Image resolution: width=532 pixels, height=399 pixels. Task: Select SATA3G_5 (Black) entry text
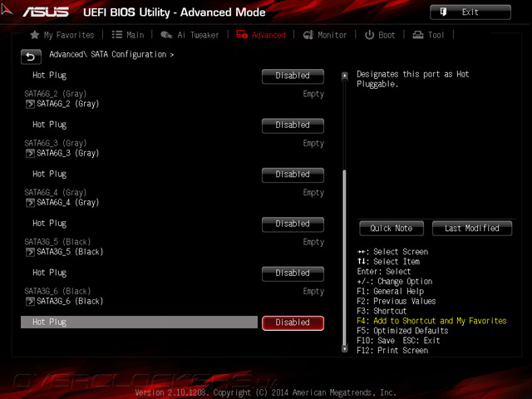[x=70, y=252]
